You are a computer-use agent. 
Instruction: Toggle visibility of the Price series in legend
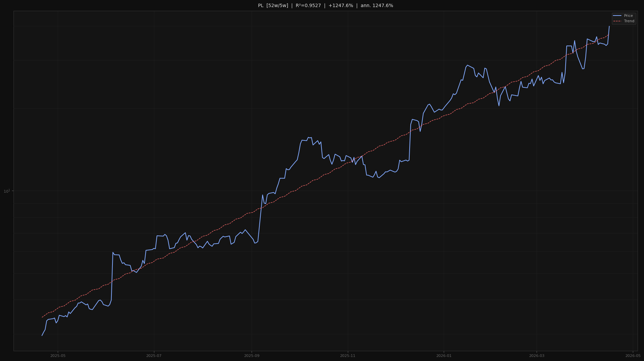(628, 16)
